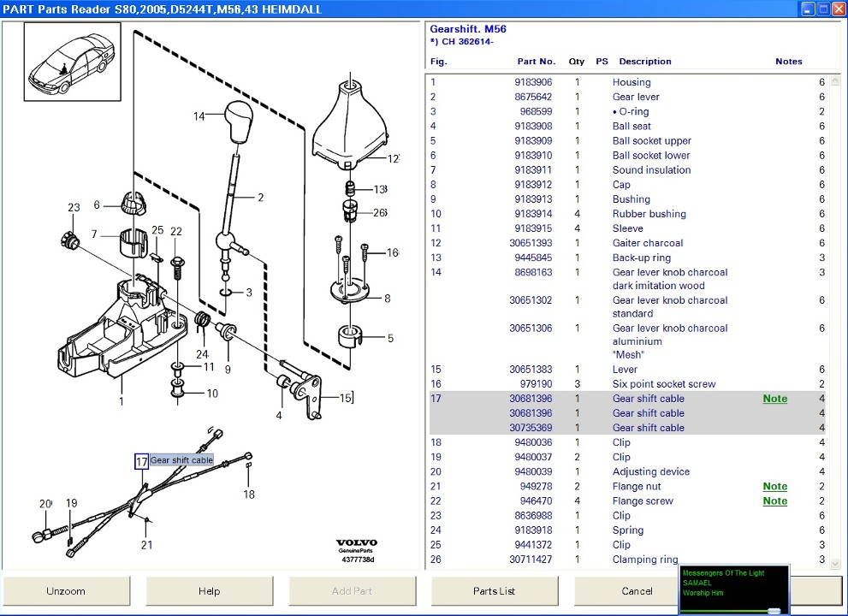Click callout 15 lever label in diagram
Viewport: 848px width, 616px height.
pyautogui.click(x=346, y=398)
